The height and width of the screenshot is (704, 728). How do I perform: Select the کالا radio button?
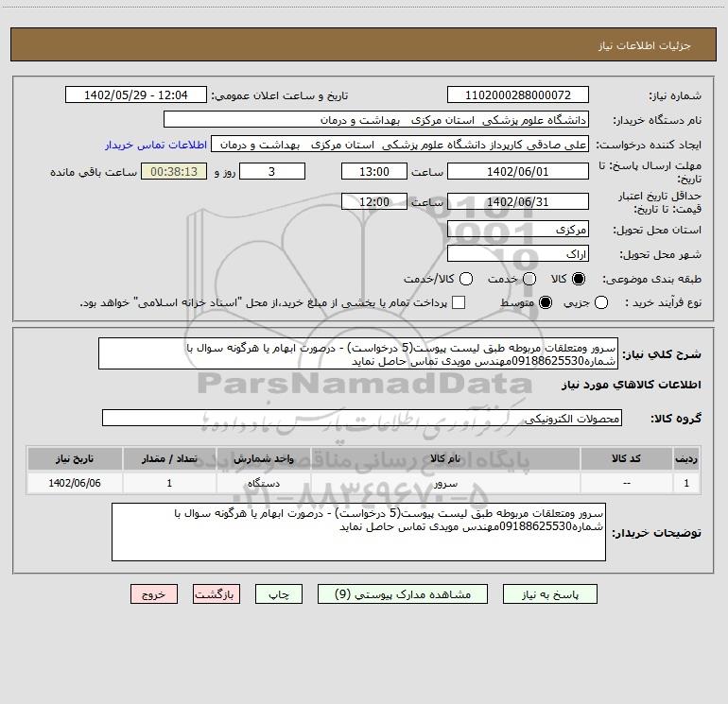point(579,279)
